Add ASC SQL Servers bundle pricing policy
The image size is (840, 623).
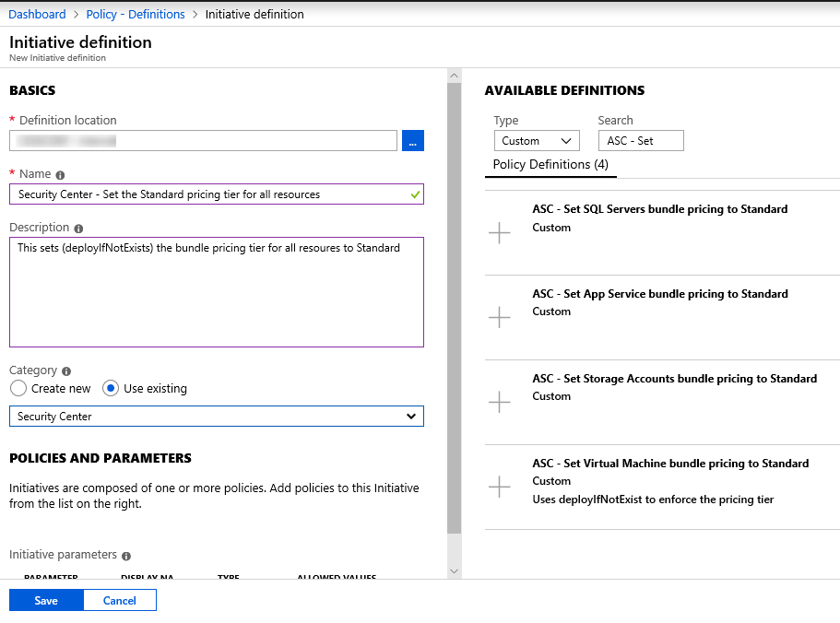point(499,233)
